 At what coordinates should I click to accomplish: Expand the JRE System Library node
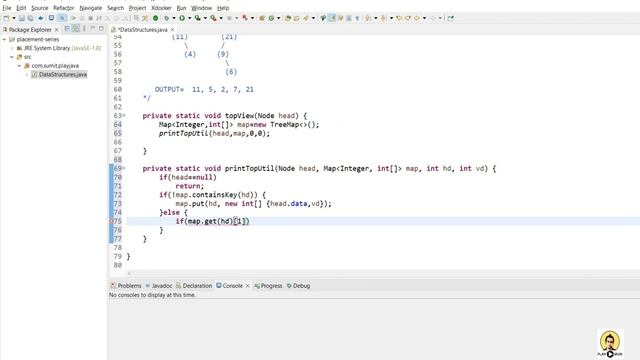(x=12, y=48)
